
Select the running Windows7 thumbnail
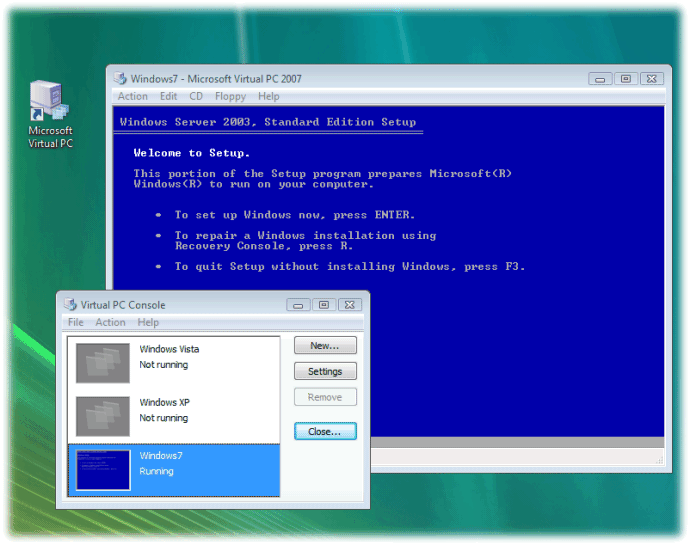103,470
